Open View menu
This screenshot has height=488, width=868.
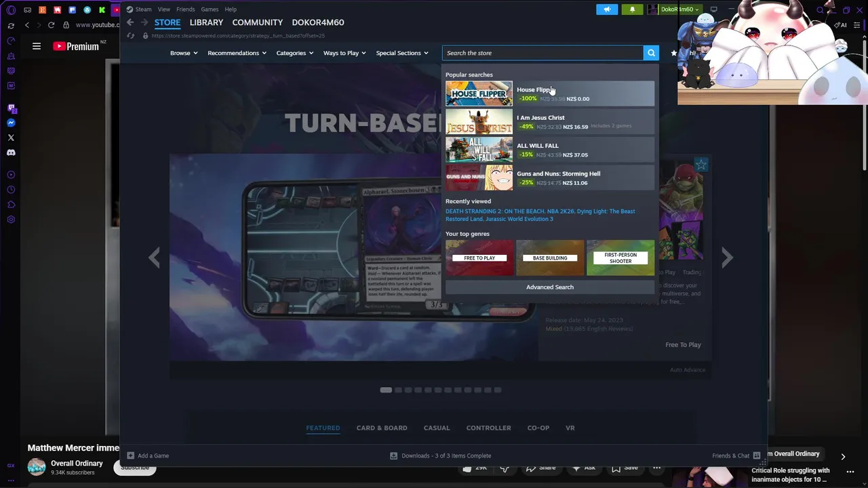tap(164, 9)
